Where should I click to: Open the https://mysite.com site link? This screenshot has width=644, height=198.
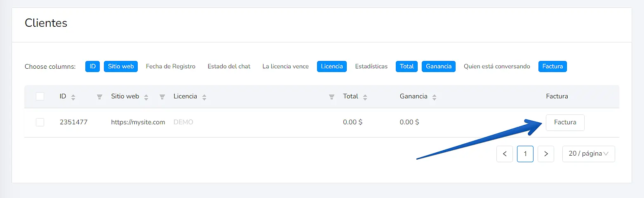pyautogui.click(x=138, y=122)
